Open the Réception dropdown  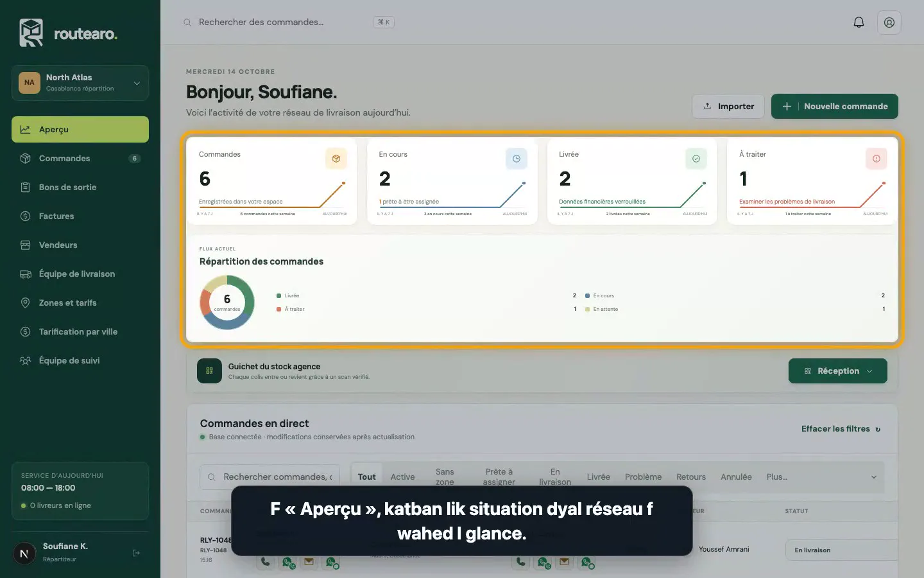(x=838, y=371)
